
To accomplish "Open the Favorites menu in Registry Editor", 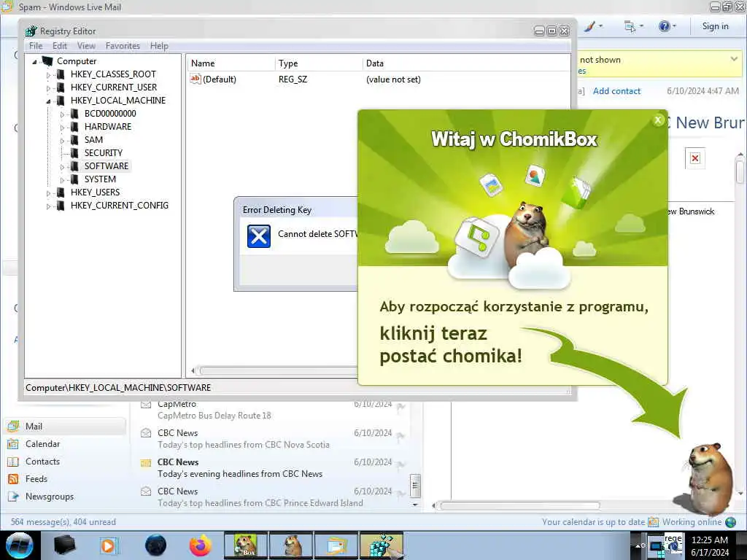I will coord(123,46).
